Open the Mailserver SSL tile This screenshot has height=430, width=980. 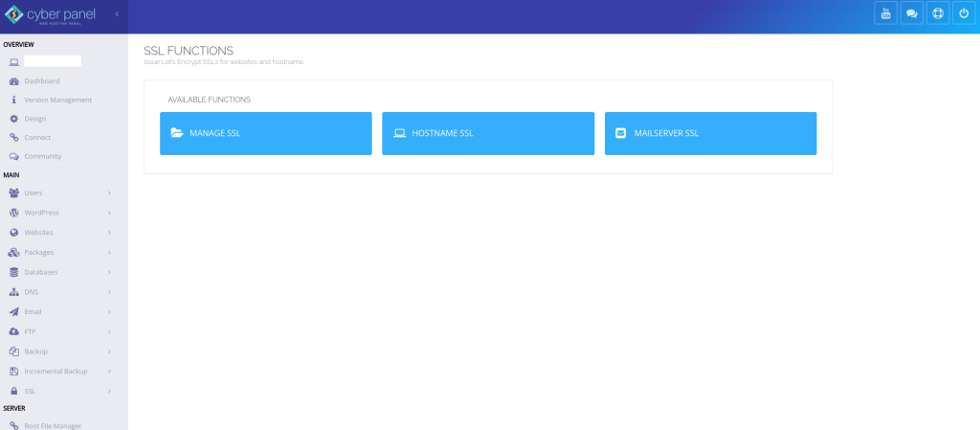coord(710,133)
